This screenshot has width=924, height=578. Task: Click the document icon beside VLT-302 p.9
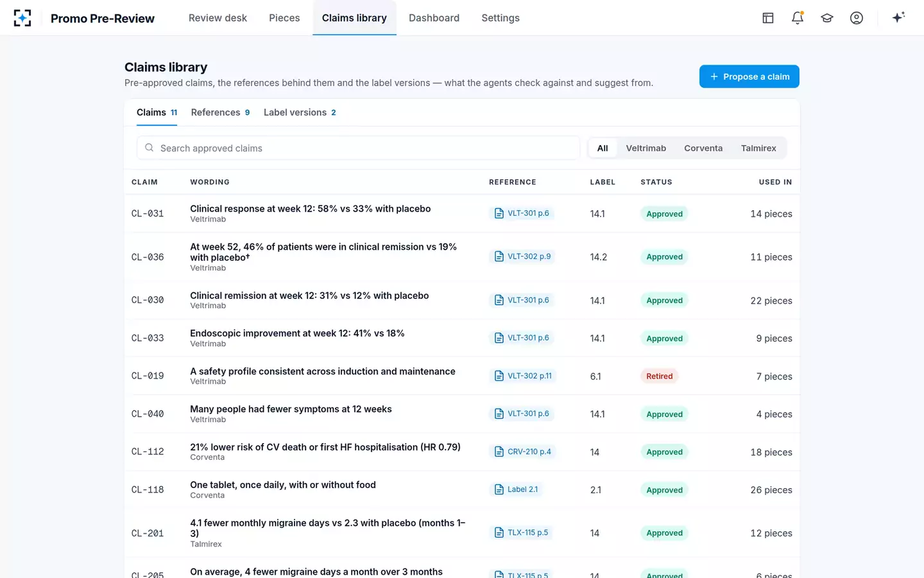tap(499, 256)
